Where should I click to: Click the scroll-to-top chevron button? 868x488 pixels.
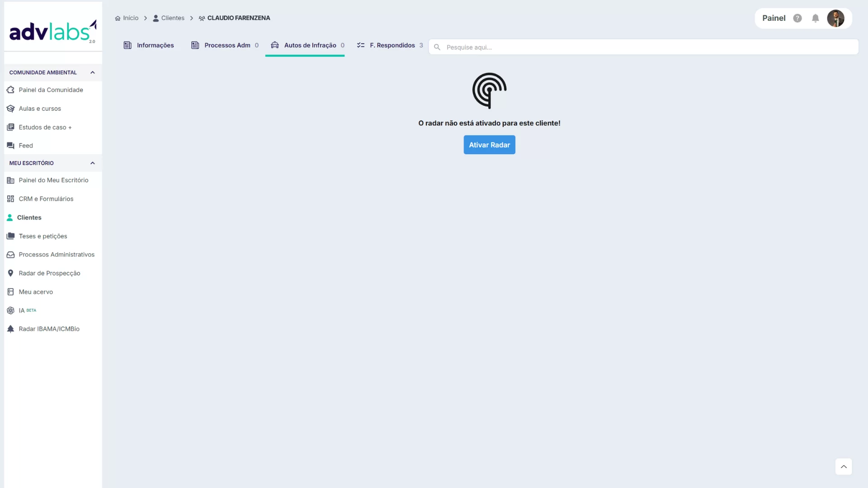tap(843, 467)
